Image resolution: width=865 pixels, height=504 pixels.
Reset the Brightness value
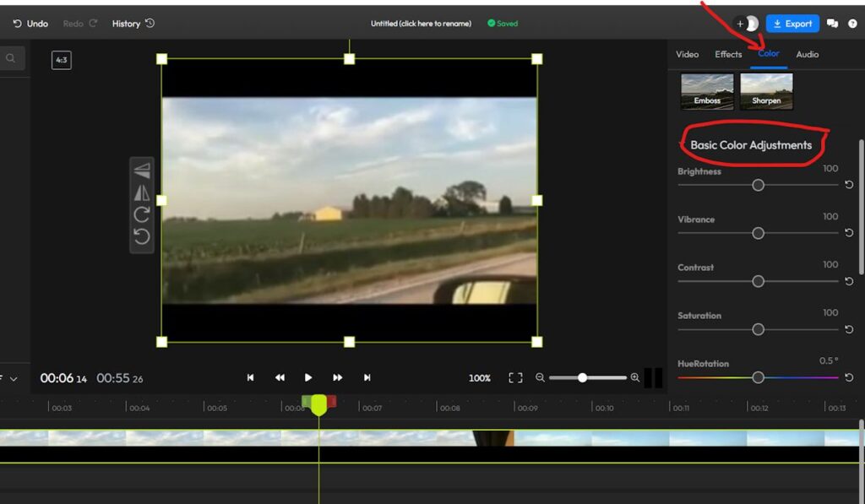click(849, 185)
